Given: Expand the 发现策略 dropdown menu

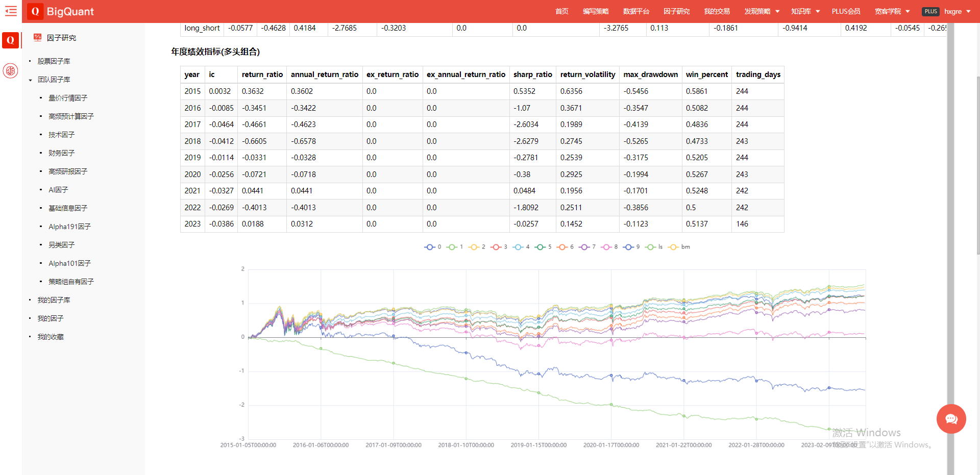Looking at the screenshot, I should tap(762, 11).
